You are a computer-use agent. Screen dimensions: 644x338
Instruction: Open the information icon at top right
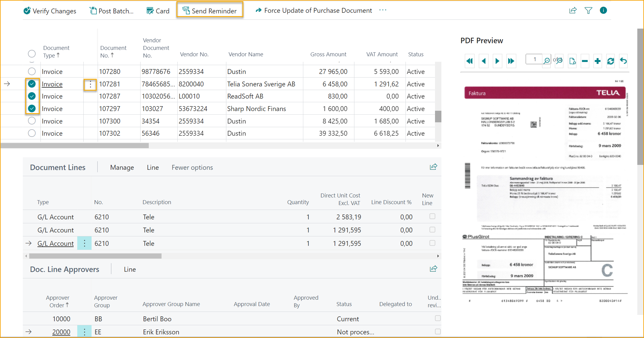[603, 11]
